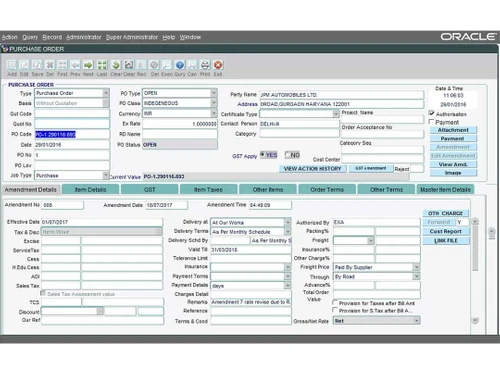Click the Save toolbar icon
The image size is (500, 375).
point(37,65)
